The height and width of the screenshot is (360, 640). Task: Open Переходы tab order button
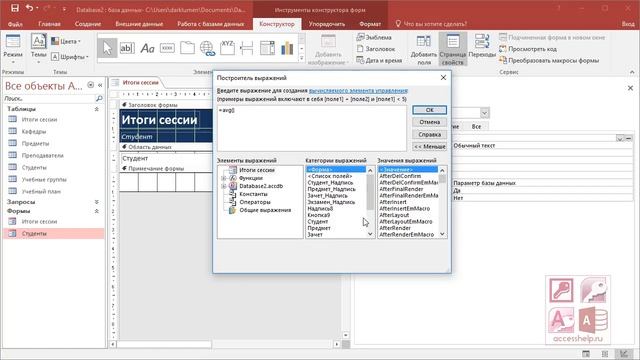(x=482, y=47)
